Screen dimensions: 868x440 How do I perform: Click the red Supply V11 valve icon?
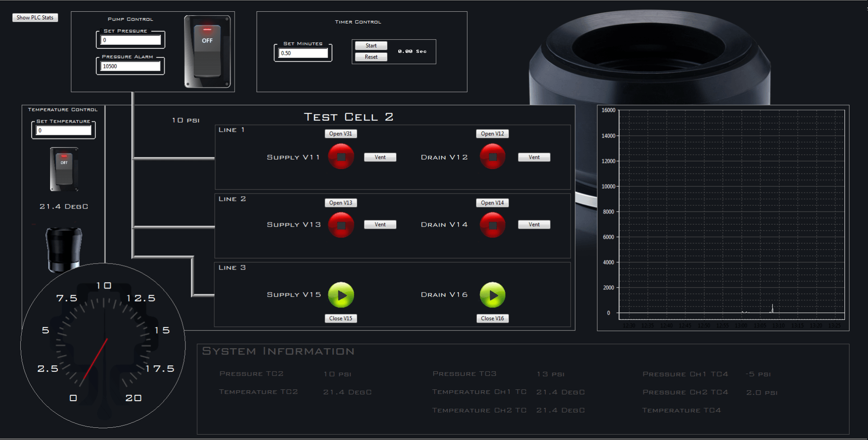click(340, 156)
